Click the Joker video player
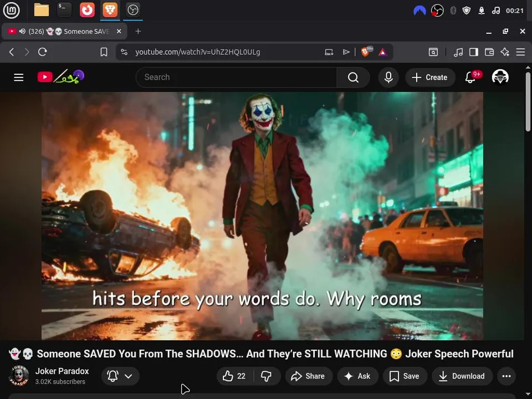 click(x=262, y=216)
